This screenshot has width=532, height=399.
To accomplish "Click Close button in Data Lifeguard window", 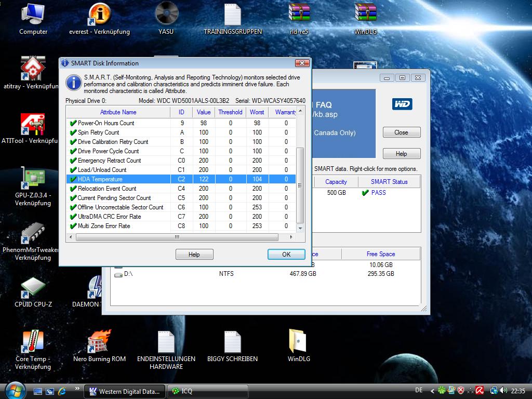I will pos(402,132).
